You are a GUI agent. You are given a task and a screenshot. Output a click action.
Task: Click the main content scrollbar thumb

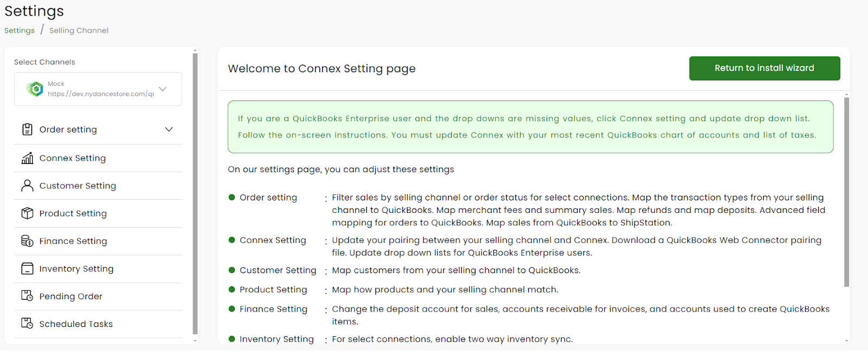coord(846,192)
